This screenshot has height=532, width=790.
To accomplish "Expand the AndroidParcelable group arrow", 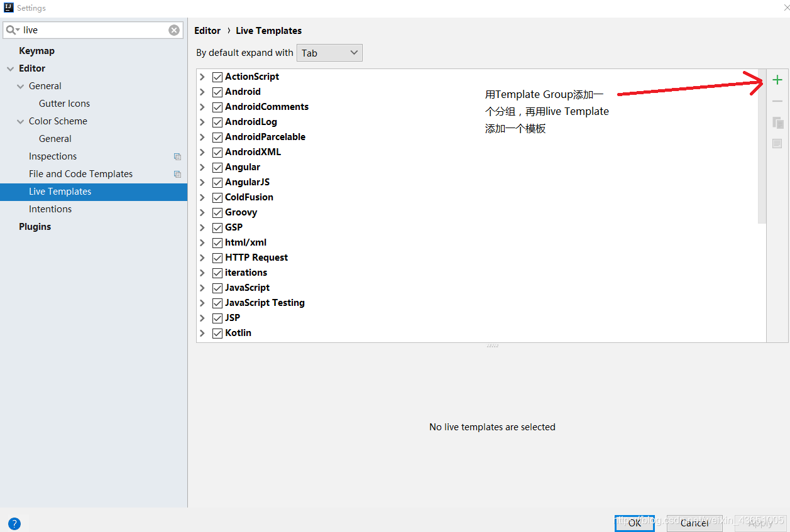I will (x=202, y=137).
